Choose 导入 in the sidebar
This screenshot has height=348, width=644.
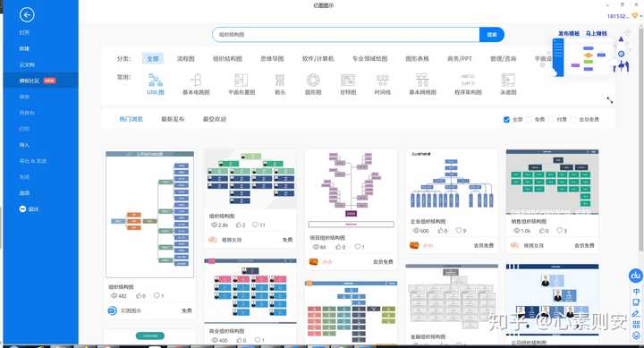click(24, 145)
